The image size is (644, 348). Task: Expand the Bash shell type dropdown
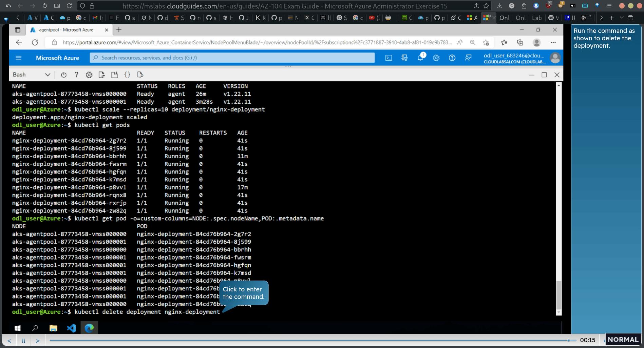click(48, 75)
